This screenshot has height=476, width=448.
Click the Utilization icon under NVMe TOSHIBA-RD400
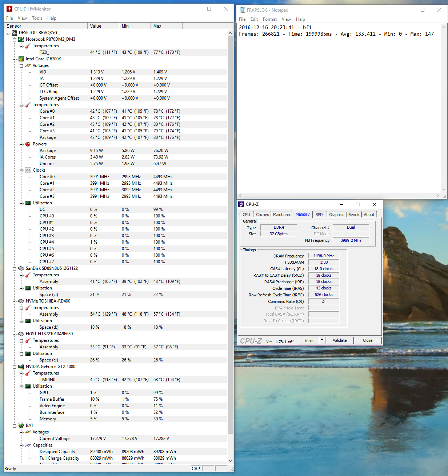point(28,321)
